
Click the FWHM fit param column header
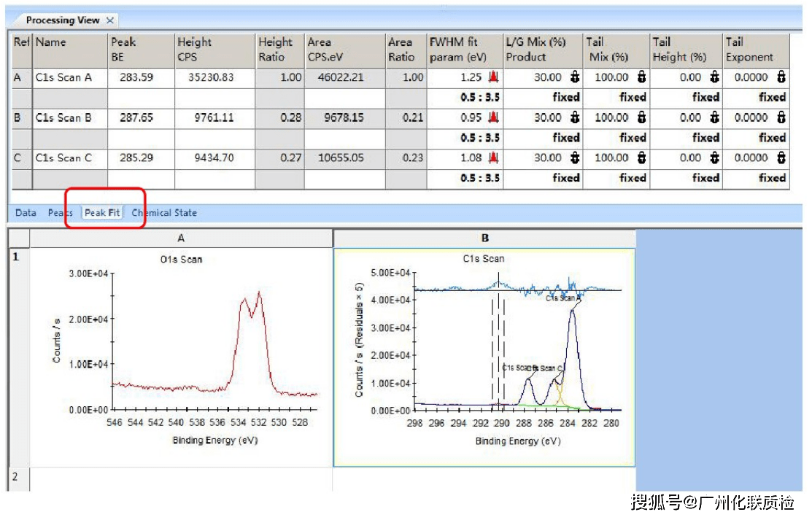pyautogui.click(x=465, y=50)
